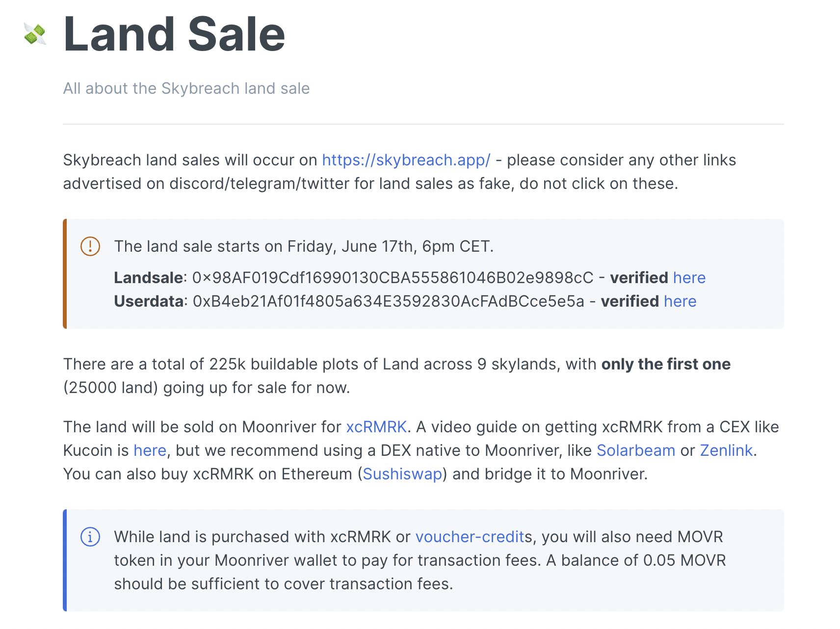This screenshot has height=629, width=840.
Task: Click the bold Landsale label
Action: (x=149, y=278)
